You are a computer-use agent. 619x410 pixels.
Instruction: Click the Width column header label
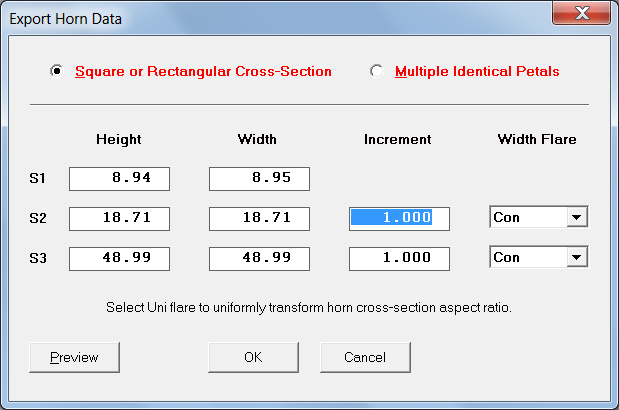[x=257, y=139]
